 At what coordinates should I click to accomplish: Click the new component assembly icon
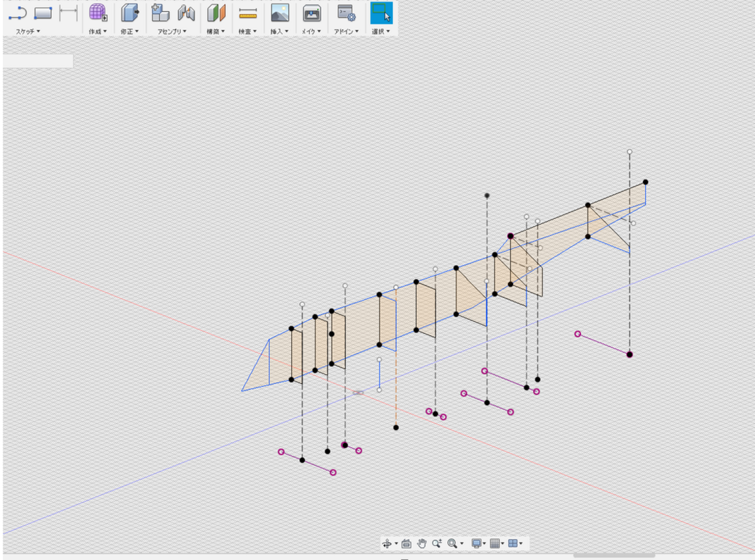(160, 13)
